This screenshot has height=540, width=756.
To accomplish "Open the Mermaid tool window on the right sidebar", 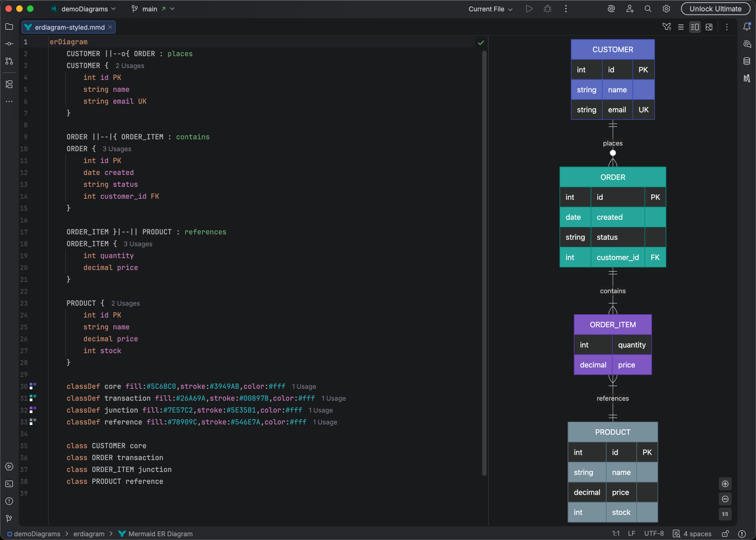I will click(748, 79).
